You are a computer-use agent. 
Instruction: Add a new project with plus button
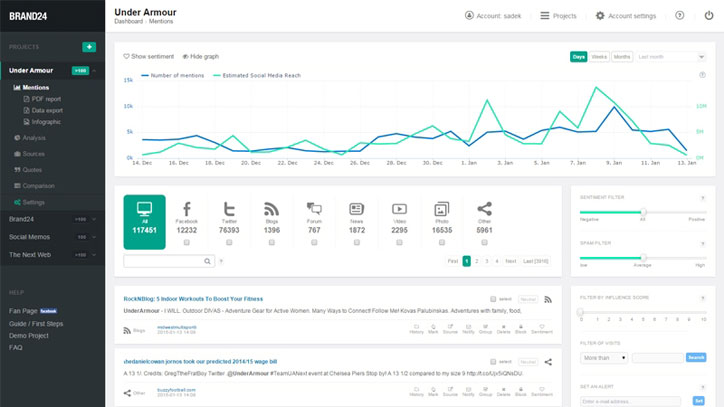89,47
